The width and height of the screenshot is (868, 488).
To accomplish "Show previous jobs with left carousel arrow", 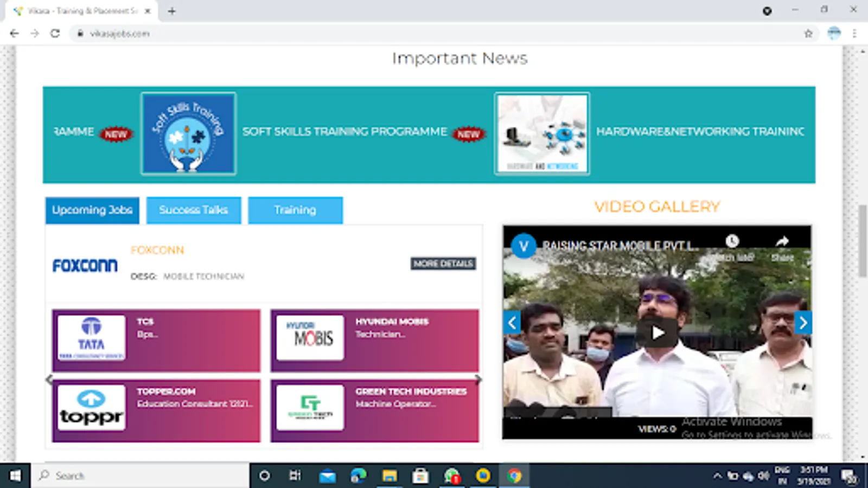I will [x=49, y=380].
